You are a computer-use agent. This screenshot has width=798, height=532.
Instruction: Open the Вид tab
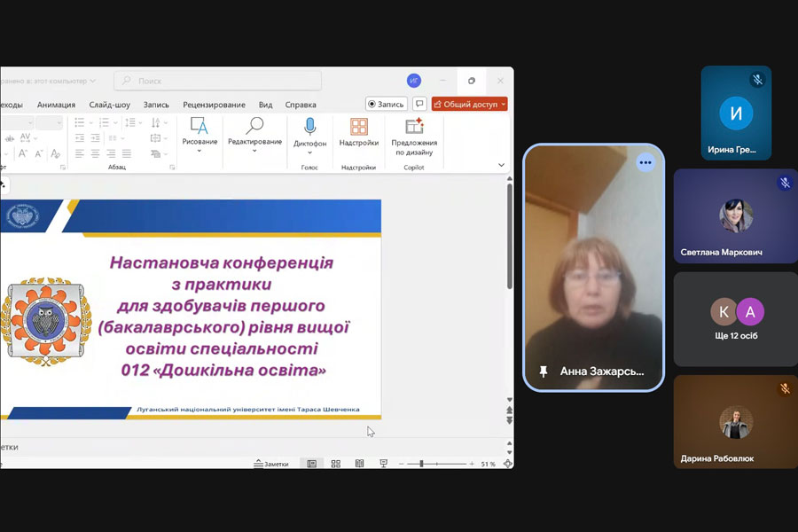coord(265,105)
